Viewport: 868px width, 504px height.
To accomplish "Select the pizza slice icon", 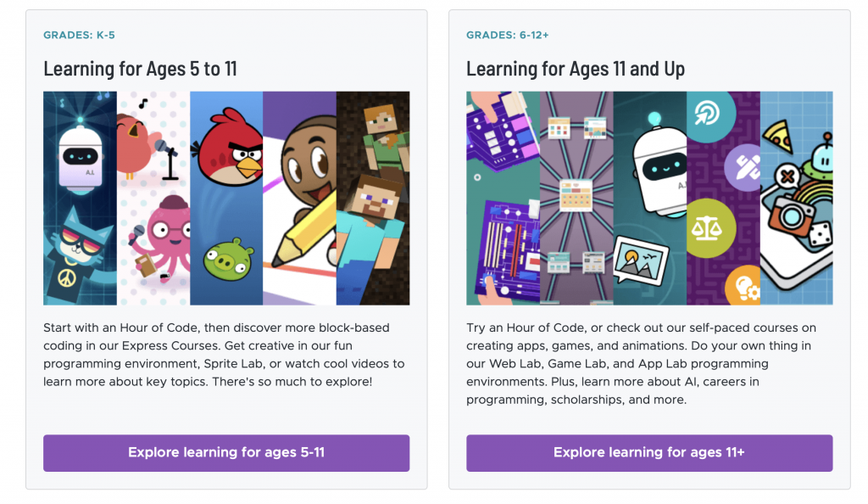I will pos(778,135).
